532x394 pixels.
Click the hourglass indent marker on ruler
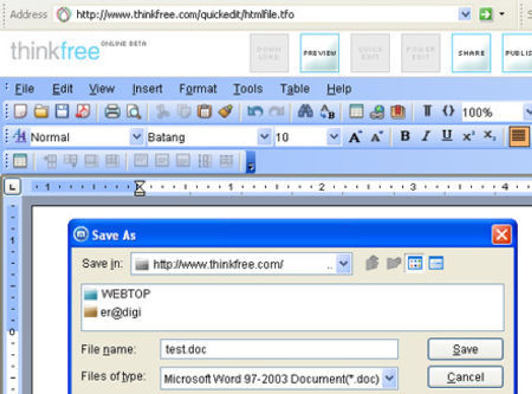pyautogui.click(x=140, y=188)
